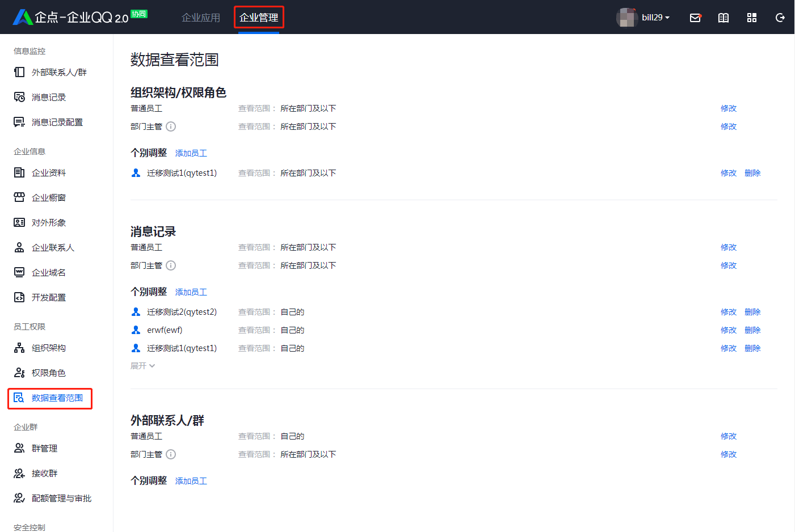Open 权限角色 in the sidebar menu

pos(49,373)
